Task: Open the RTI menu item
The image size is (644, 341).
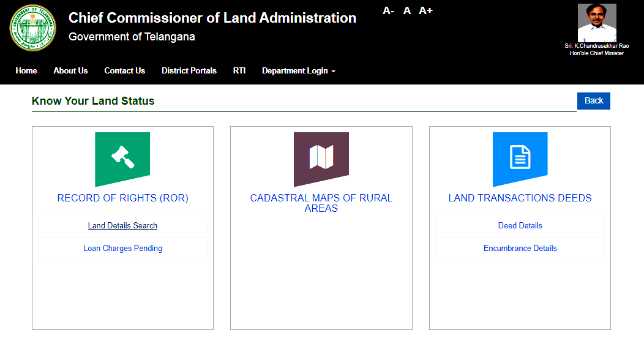Action: (239, 70)
